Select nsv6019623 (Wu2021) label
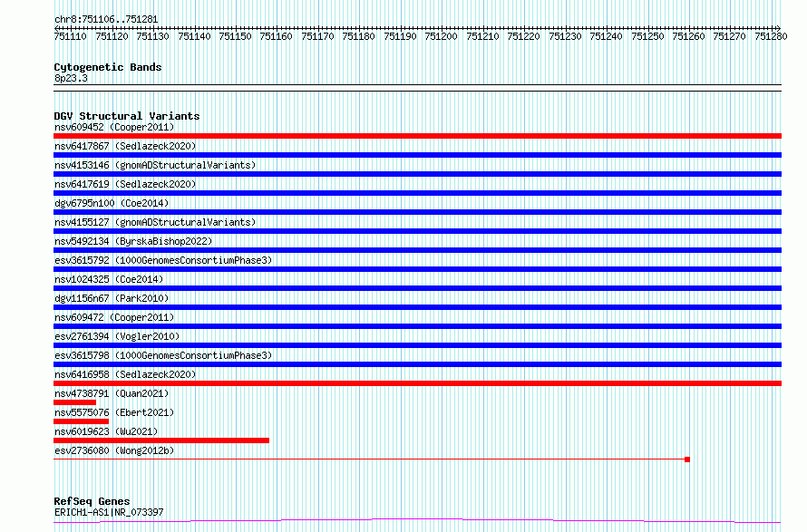 tap(106, 431)
